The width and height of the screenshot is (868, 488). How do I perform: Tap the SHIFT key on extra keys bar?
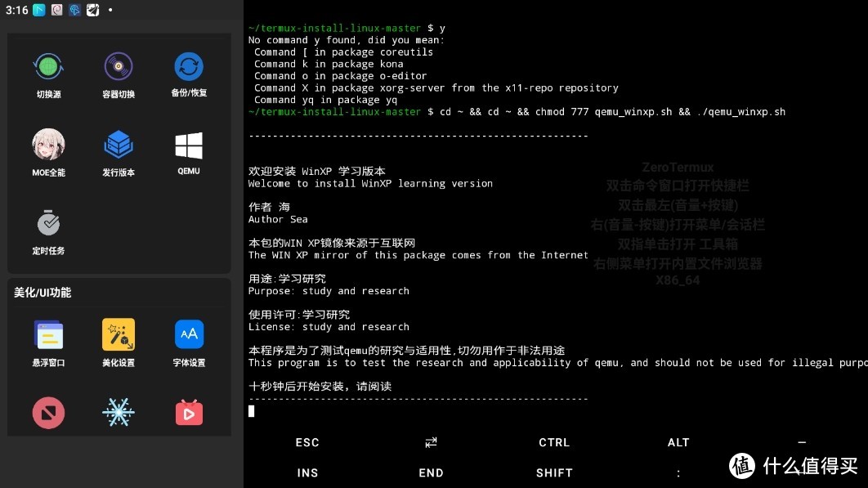554,473
